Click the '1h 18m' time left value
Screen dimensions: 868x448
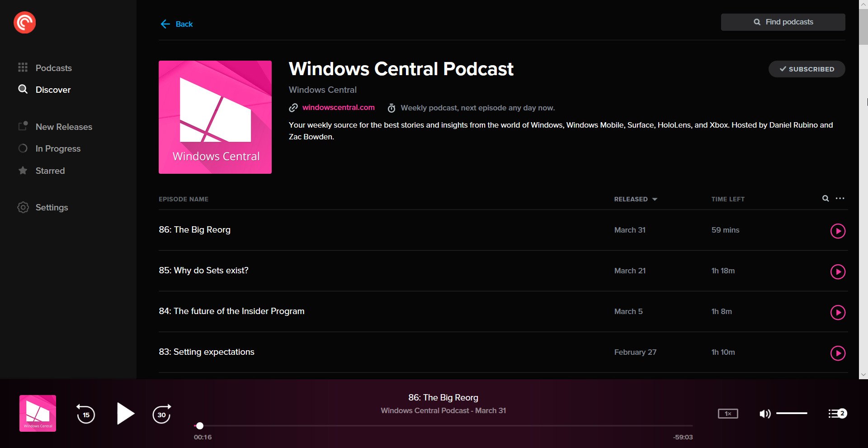tap(723, 271)
